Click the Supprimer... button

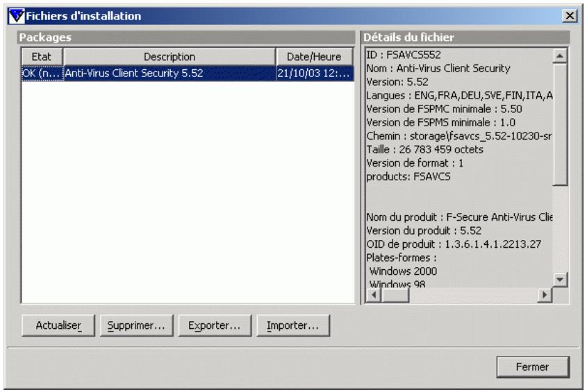[136, 325]
